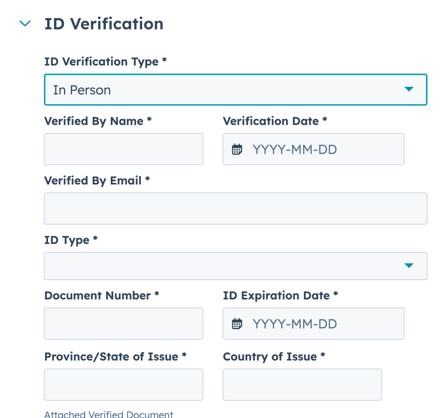
Task: Focus the Verified By Email input
Action: pos(235,208)
